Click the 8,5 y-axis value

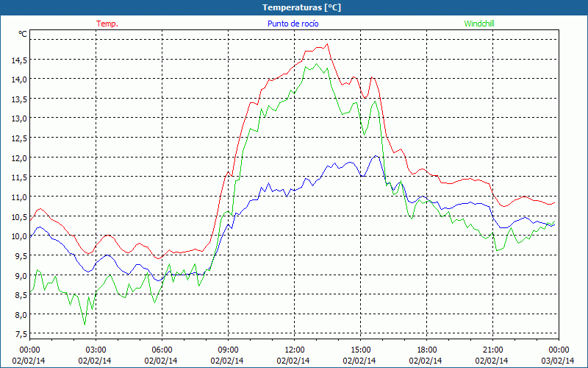[21, 295]
